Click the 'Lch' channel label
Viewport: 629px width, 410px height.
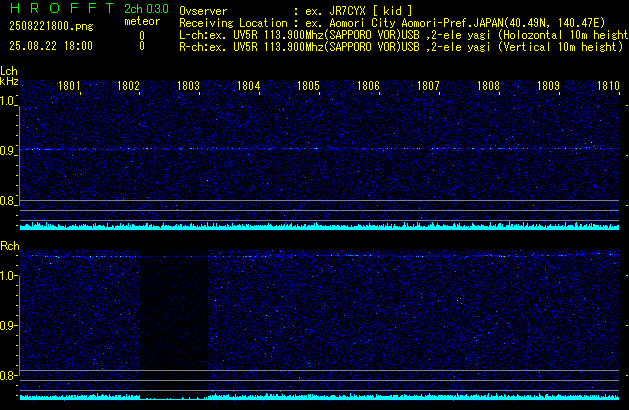(x=9, y=71)
